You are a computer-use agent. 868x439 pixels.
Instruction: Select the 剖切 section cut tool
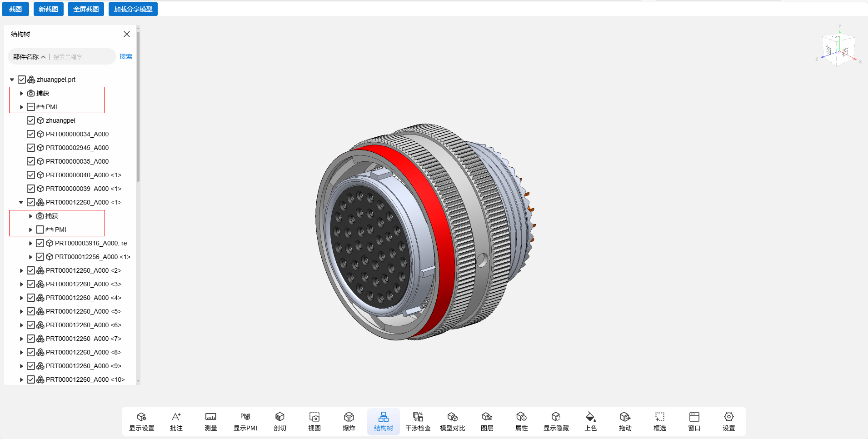279,421
